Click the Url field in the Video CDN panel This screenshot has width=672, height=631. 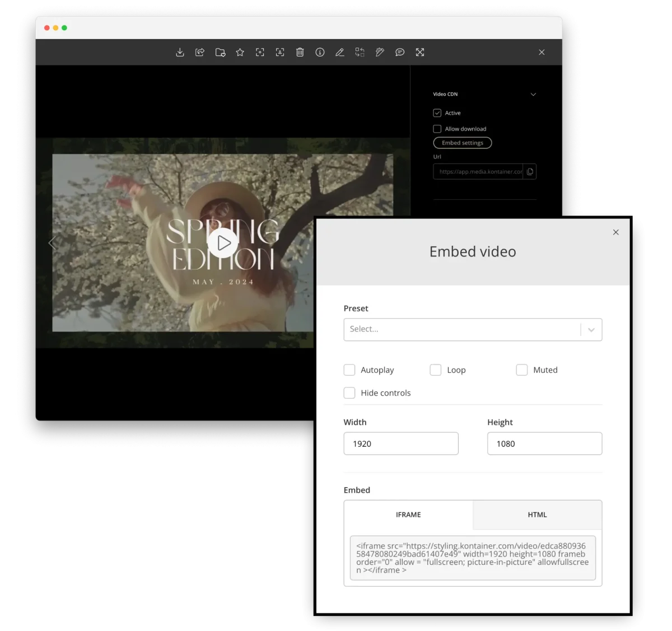[x=478, y=171]
